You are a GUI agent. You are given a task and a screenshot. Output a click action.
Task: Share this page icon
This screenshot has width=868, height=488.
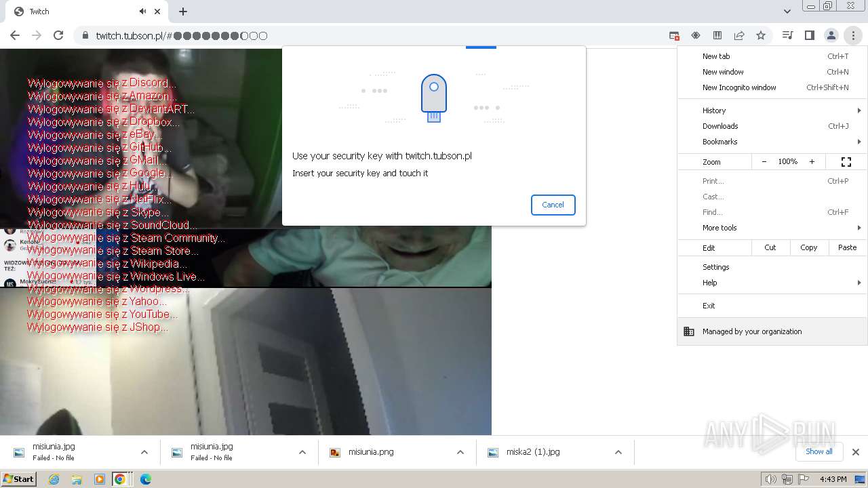739,35
